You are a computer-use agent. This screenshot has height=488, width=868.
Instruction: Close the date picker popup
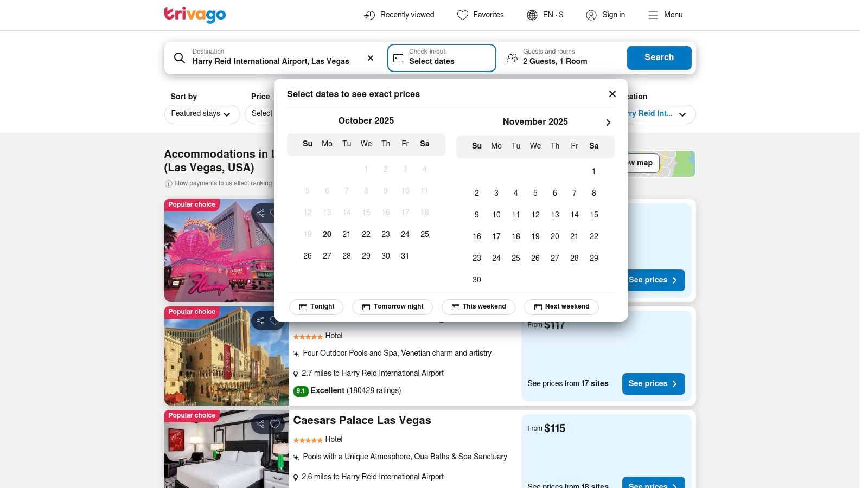(x=612, y=94)
